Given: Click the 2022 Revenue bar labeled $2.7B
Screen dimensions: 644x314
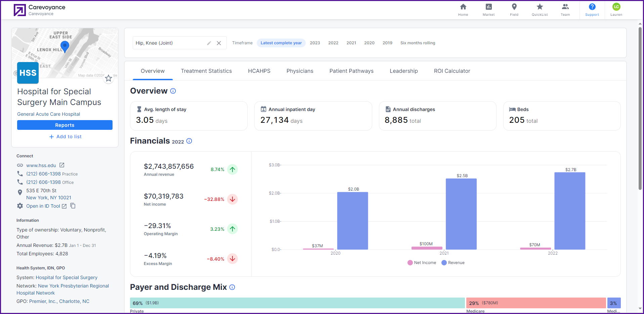Looking at the screenshot, I should click(x=570, y=211).
